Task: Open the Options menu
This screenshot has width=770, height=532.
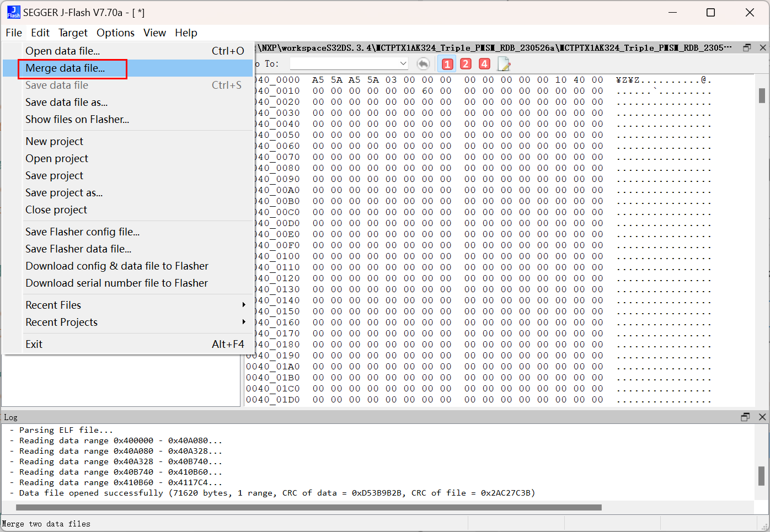Action: coord(115,33)
